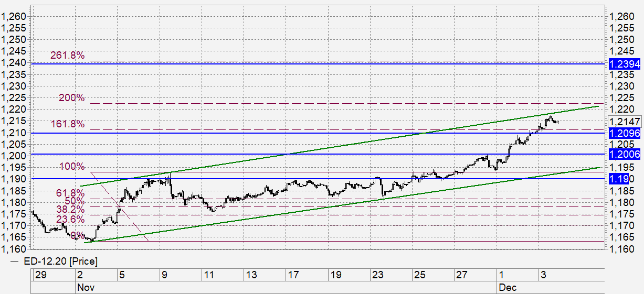Screen dimensions: 644x294
Task: Select date 9 on the time axis
Action: coord(164,275)
